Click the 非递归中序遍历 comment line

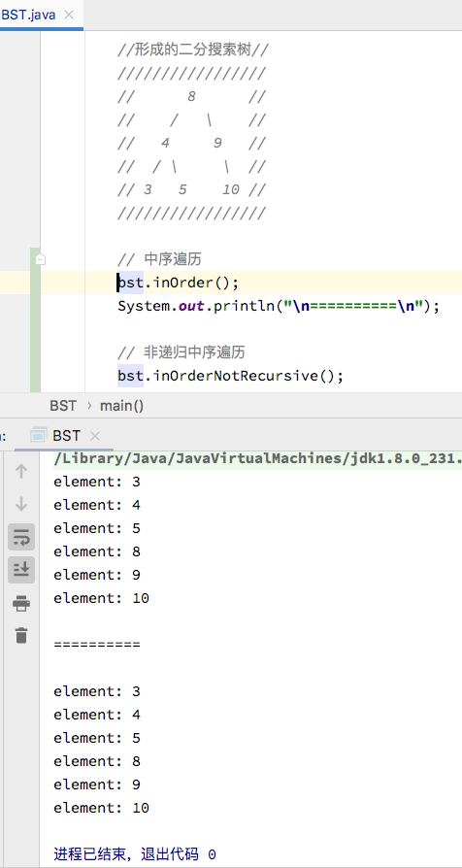pyautogui.click(x=181, y=352)
